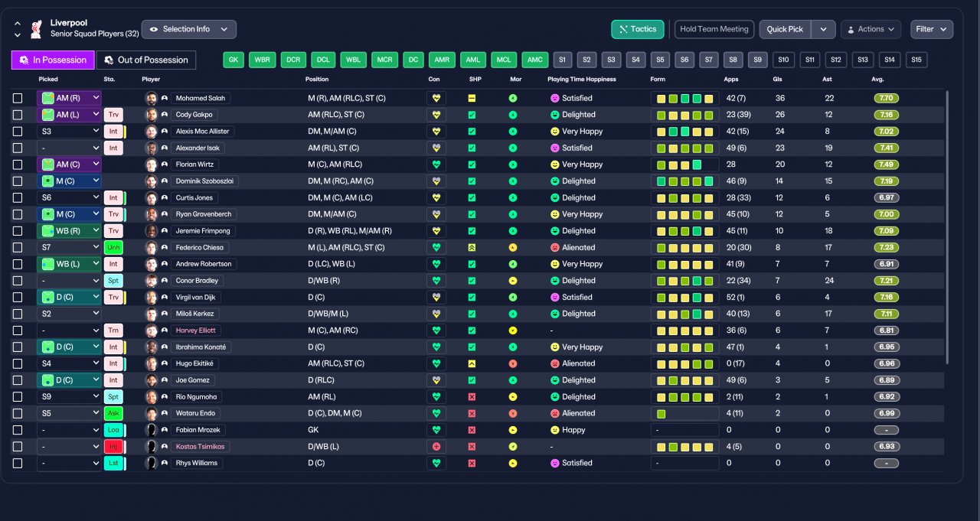The width and height of the screenshot is (980, 521).
Task: Click the Spt status badge for Conor Bradley
Action: (x=113, y=281)
